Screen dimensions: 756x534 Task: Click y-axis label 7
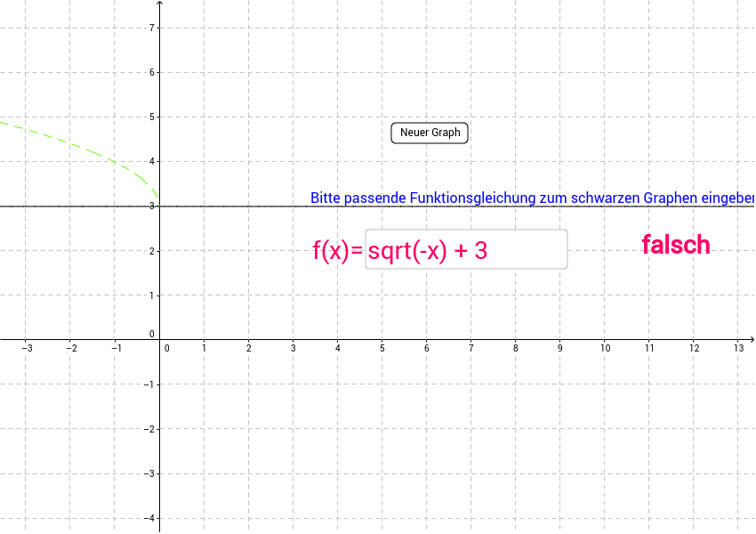click(x=152, y=28)
